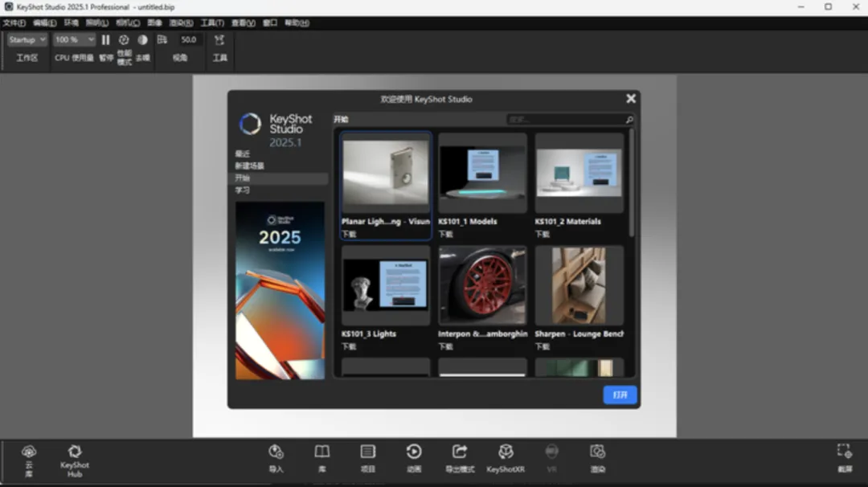Screen dimensions: 868x487
Task: Click download (下载) under KS101_2 Materials
Action: (x=542, y=234)
